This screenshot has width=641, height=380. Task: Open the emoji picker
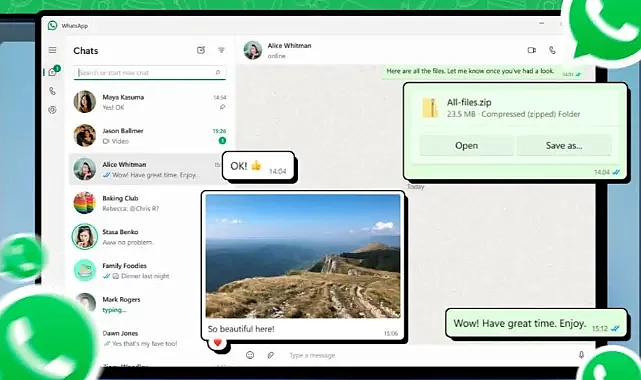(250, 355)
